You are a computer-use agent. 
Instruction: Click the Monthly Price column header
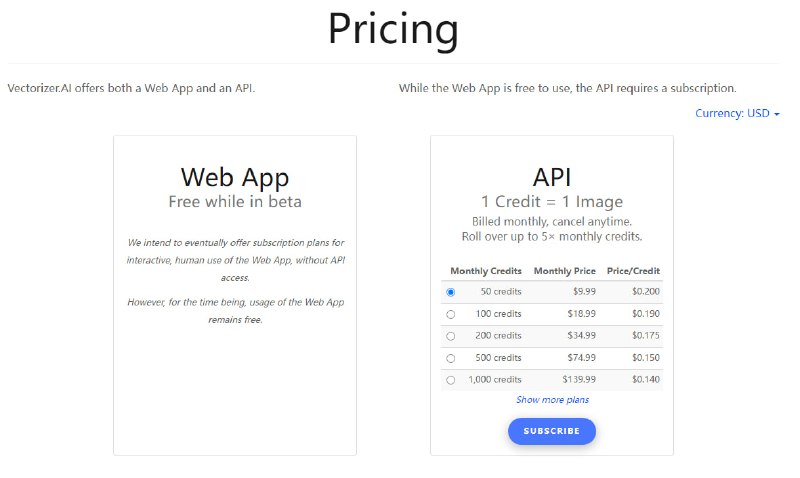pos(565,271)
